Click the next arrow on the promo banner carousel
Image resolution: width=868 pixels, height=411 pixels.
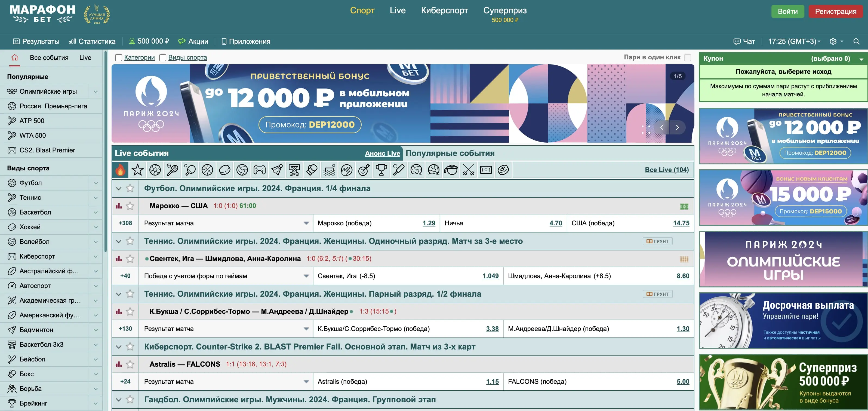677,127
